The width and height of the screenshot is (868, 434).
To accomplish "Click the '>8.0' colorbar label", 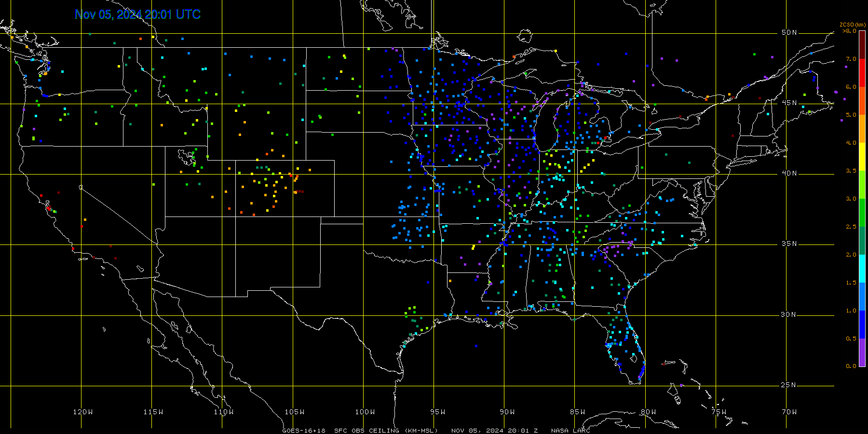I will tap(850, 31).
